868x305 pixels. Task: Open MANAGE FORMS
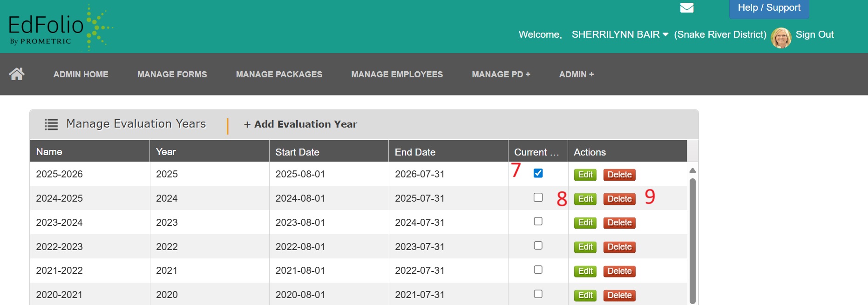pyautogui.click(x=172, y=75)
